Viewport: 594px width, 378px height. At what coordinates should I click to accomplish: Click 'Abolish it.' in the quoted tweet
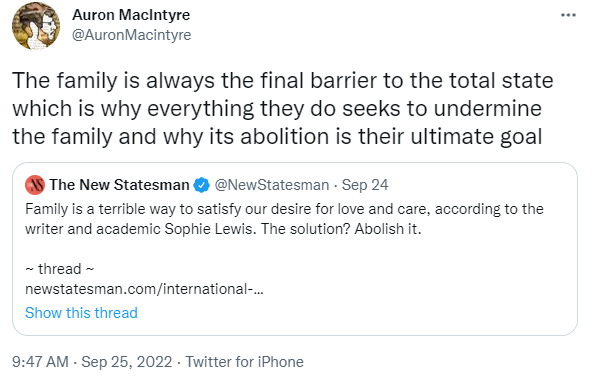pyautogui.click(x=388, y=229)
